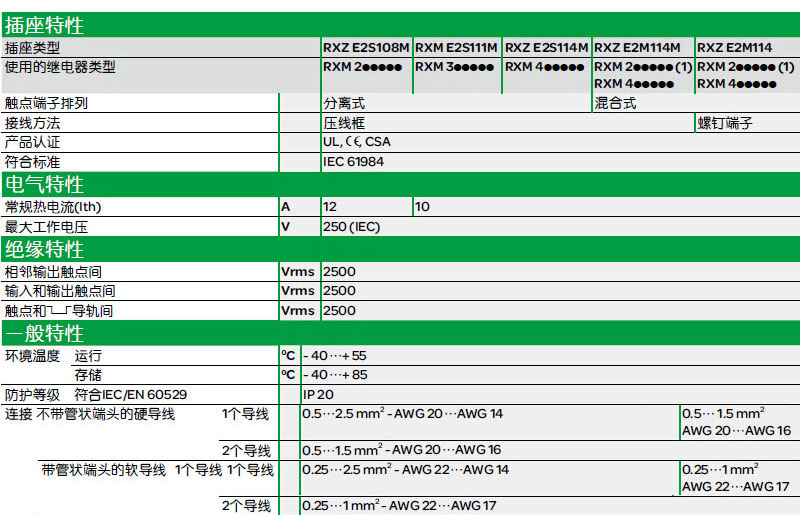Select the 相邻输出触点间 row label
Screen dimensions: 800x515
(x=53, y=272)
